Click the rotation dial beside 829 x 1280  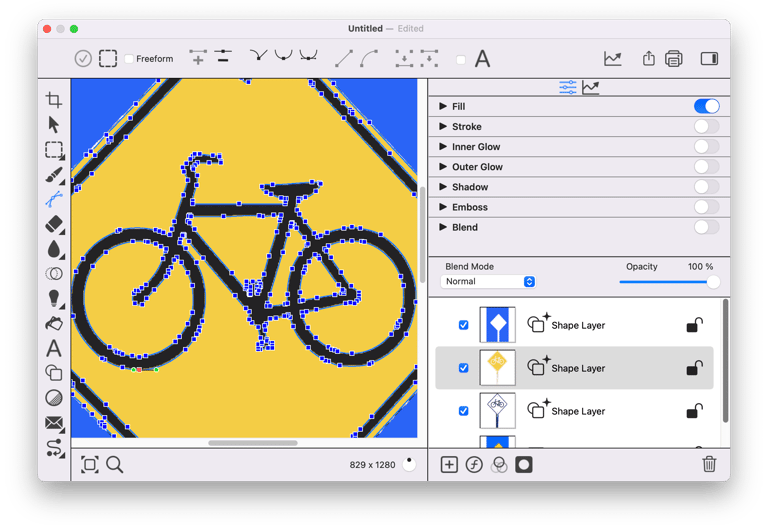click(409, 464)
